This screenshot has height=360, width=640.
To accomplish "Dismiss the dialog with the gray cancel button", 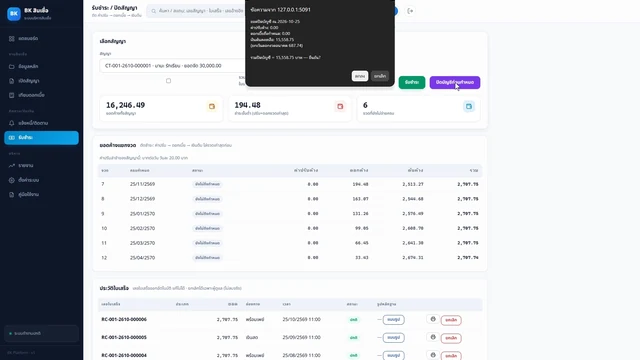I will 380,76.
